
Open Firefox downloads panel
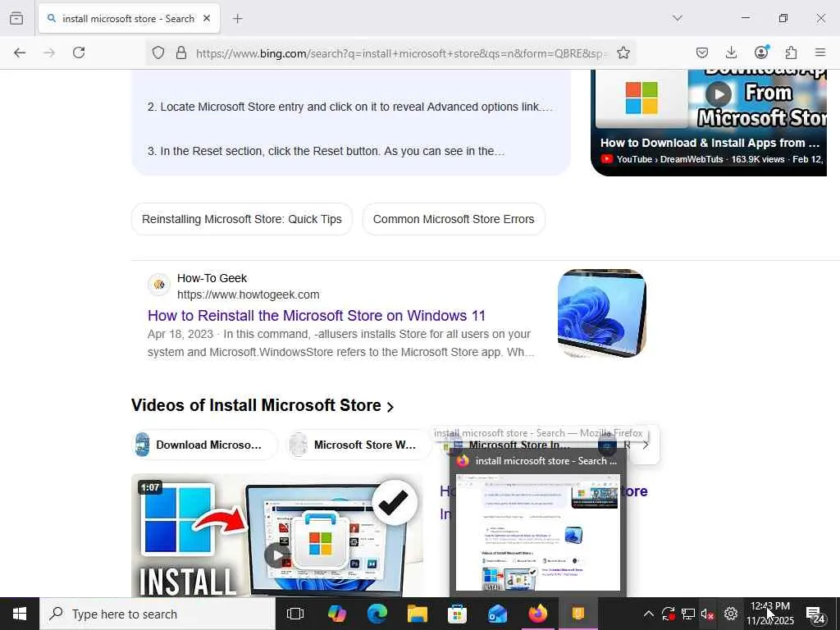pyautogui.click(x=731, y=52)
